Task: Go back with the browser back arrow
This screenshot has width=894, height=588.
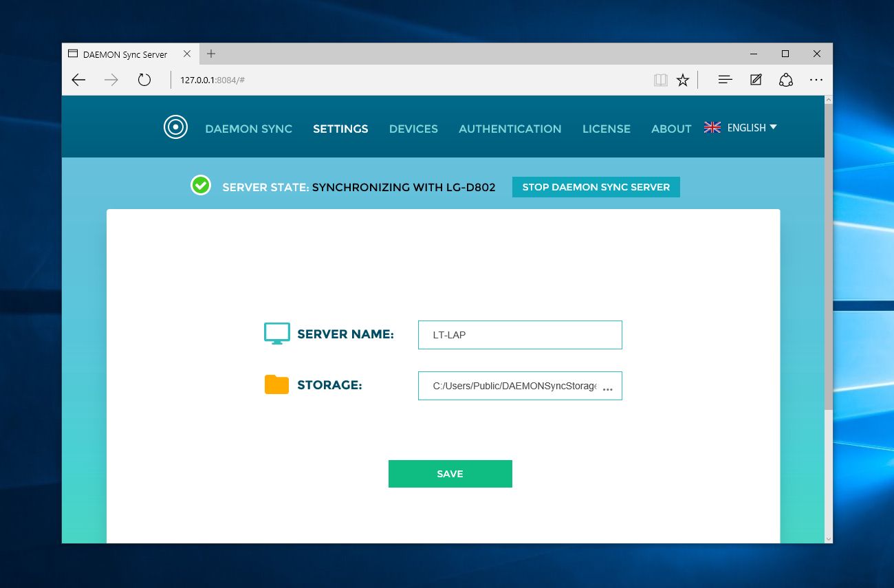Action: tap(78, 80)
